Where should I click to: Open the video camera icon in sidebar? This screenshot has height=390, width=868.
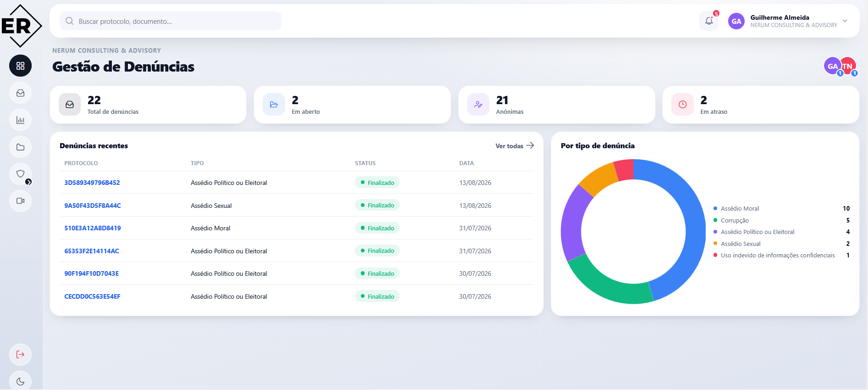pos(20,201)
